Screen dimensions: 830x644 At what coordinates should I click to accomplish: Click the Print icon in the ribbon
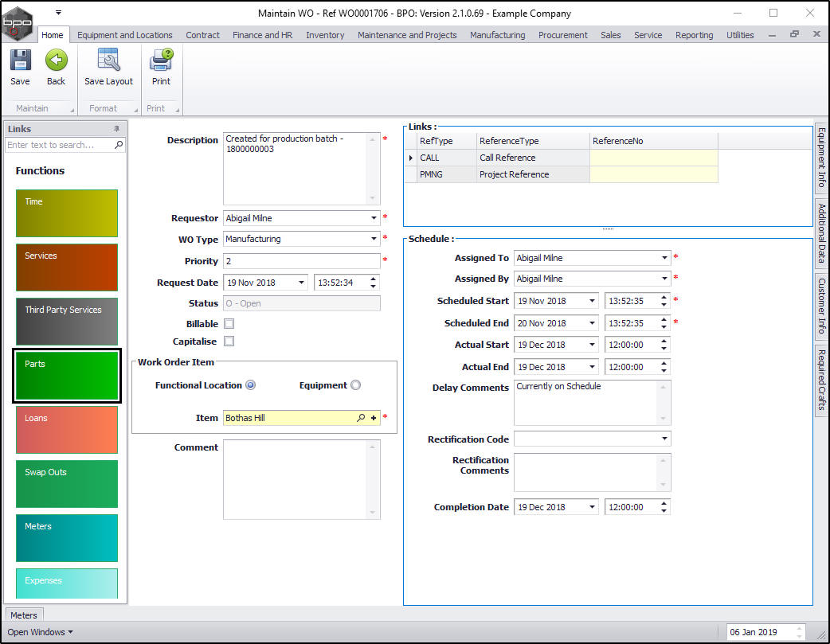click(161, 61)
